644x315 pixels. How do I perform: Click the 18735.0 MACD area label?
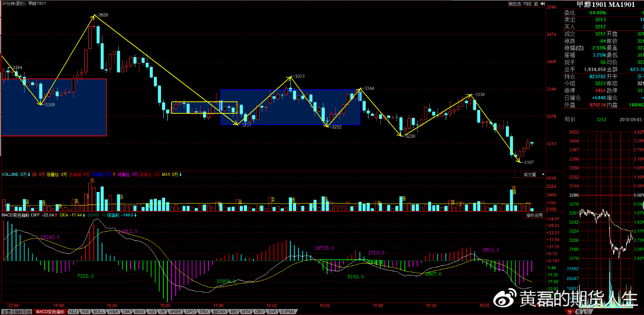pos(324,248)
